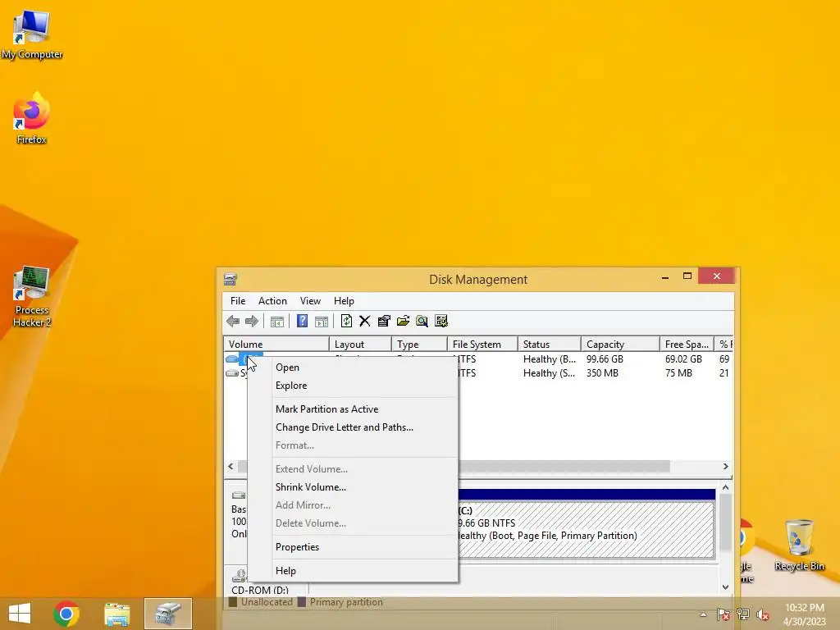Click the Volume column header
Viewport: 840px width, 630px height.
coord(276,344)
